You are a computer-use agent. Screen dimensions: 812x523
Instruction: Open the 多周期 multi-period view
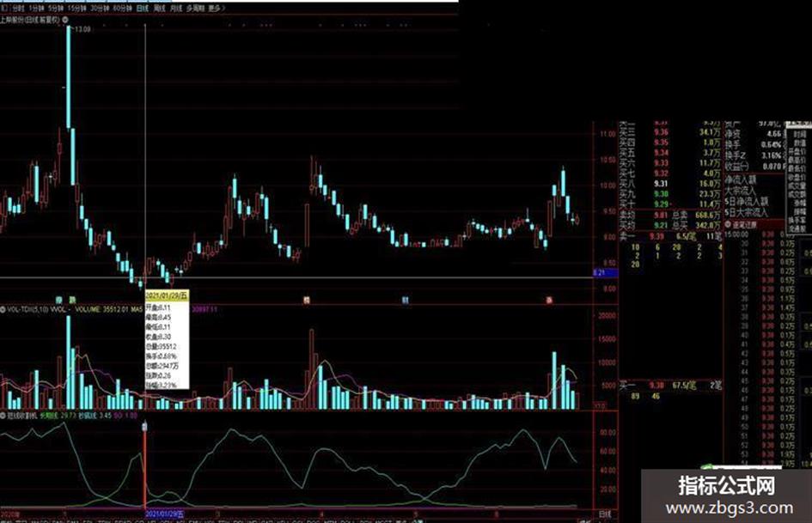pos(196,9)
